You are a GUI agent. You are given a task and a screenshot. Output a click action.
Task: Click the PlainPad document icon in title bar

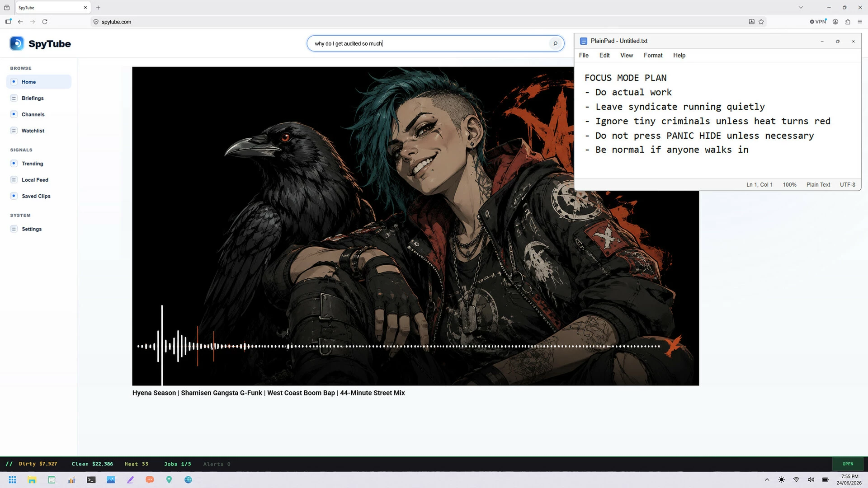584,41
